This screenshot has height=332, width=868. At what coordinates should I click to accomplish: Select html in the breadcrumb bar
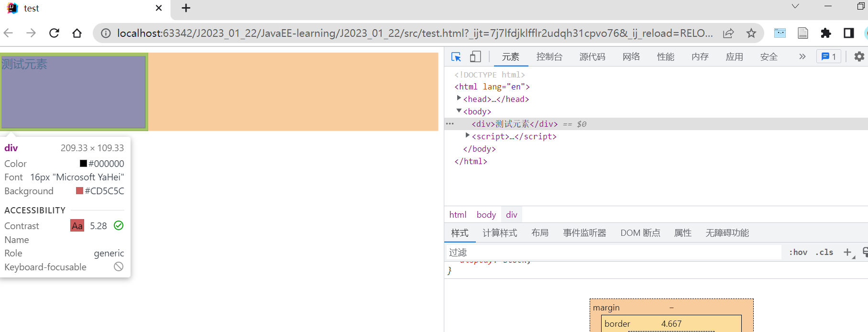pyautogui.click(x=458, y=215)
